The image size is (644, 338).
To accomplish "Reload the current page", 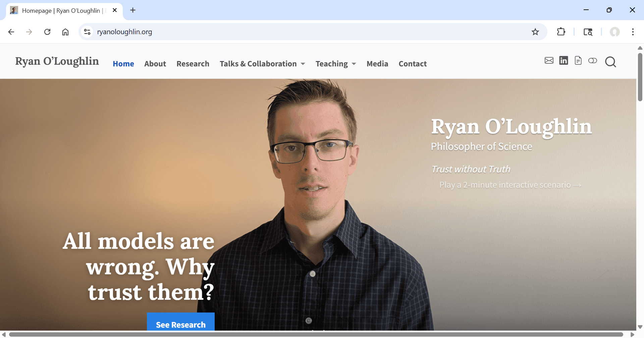I will [x=47, y=32].
